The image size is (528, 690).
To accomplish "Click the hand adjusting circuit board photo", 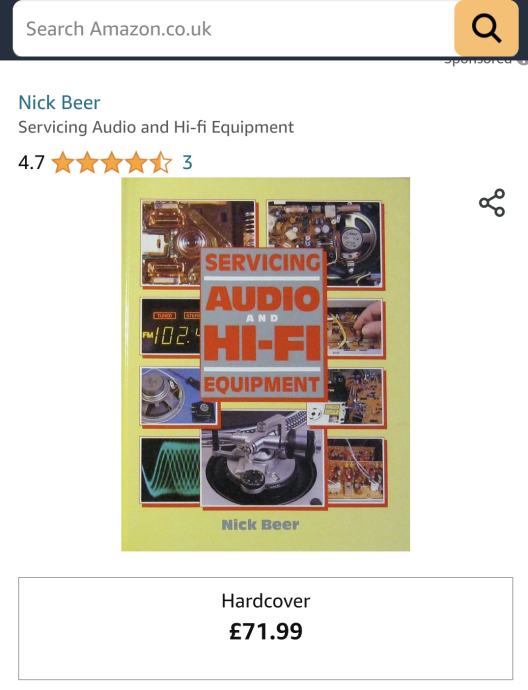I will [354, 328].
